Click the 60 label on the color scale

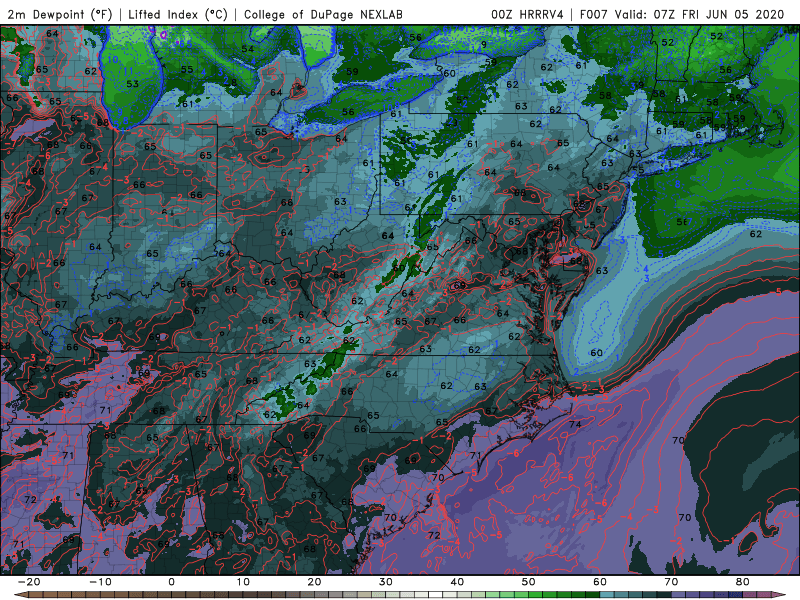(600, 582)
